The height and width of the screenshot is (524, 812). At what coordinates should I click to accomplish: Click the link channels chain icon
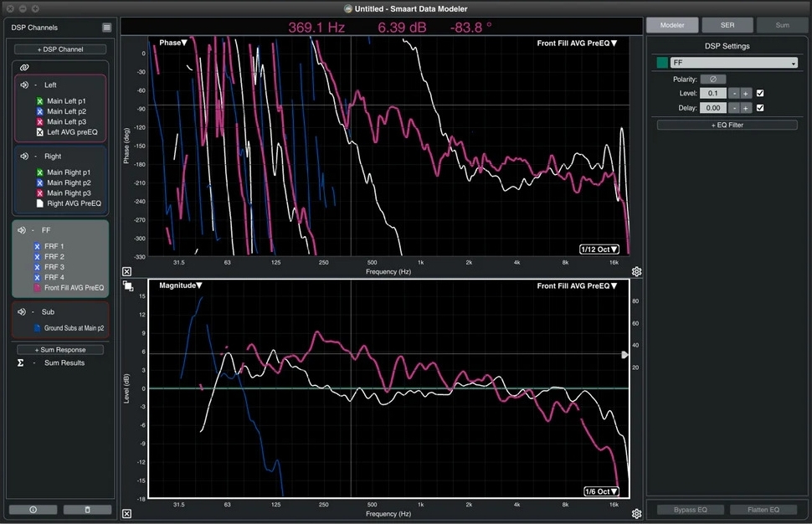point(24,67)
